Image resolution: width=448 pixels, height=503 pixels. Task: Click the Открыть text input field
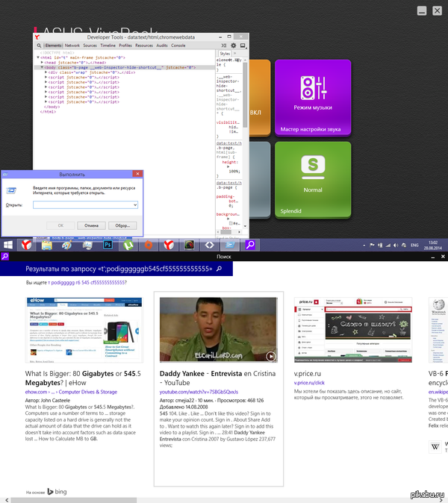click(81, 204)
